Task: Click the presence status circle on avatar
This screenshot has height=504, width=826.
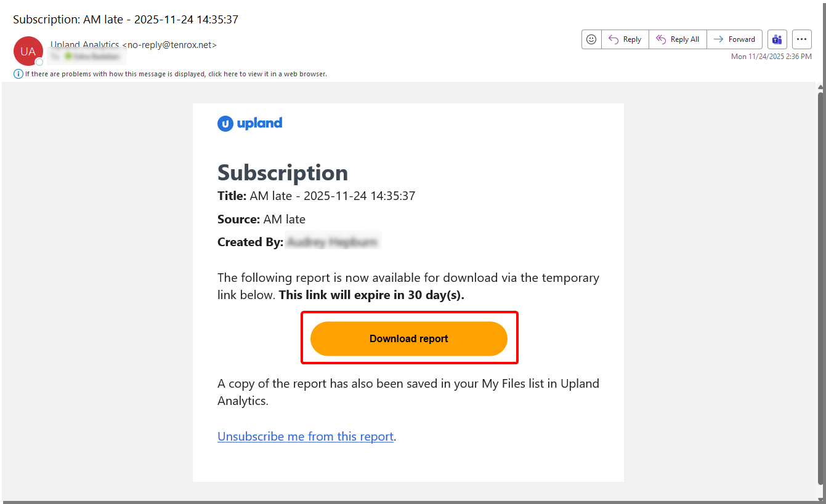Action: click(x=39, y=62)
